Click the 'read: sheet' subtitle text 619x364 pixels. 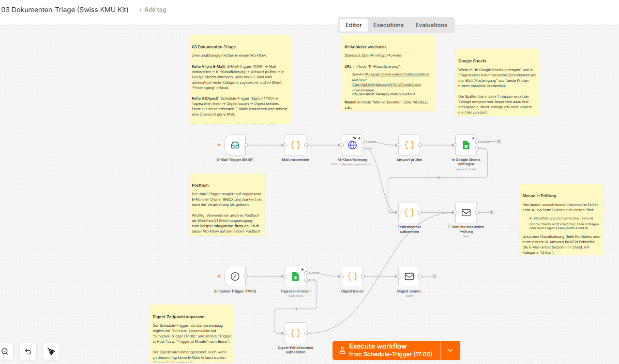(295, 296)
